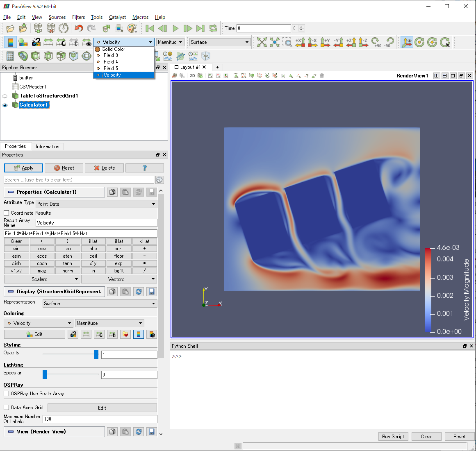Open the Attribute Type dropdown

(96, 204)
